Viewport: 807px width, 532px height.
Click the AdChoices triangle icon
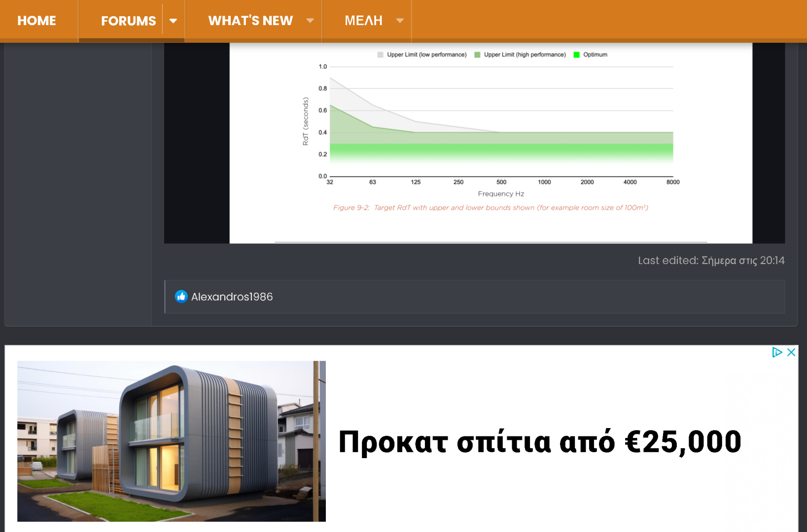[777, 352]
